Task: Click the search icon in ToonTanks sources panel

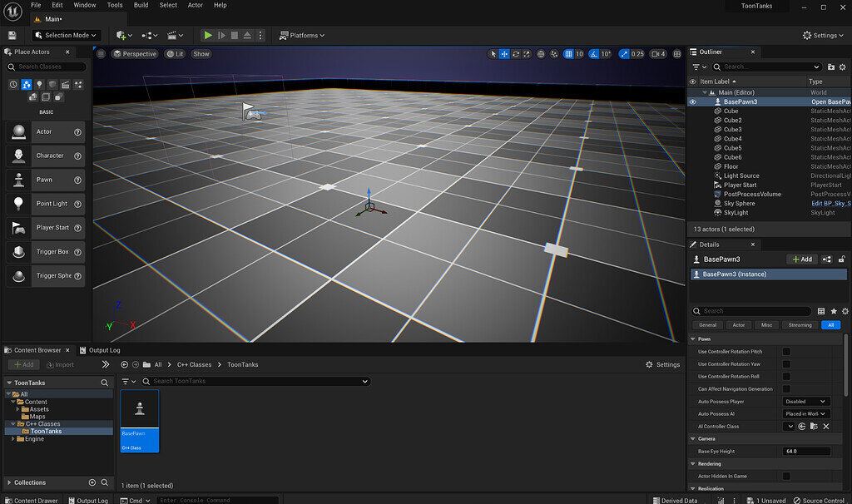Action: 105,383
